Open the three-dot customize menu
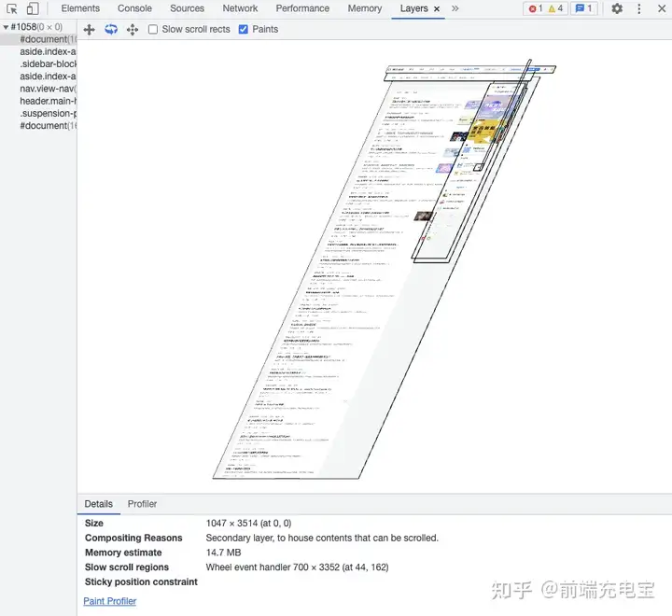 (x=639, y=8)
